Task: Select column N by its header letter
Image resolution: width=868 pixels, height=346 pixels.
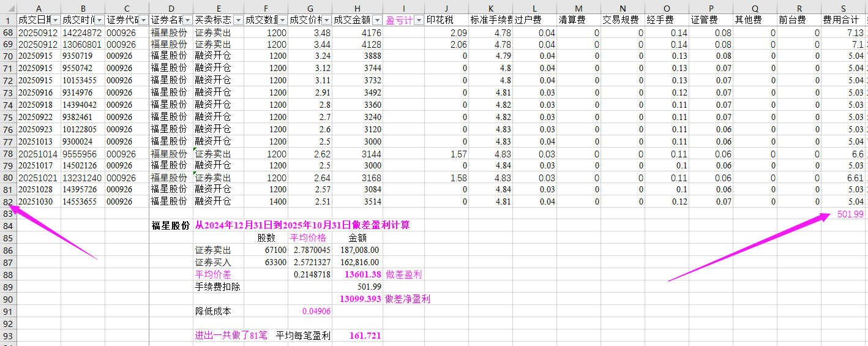Action: tap(623, 8)
